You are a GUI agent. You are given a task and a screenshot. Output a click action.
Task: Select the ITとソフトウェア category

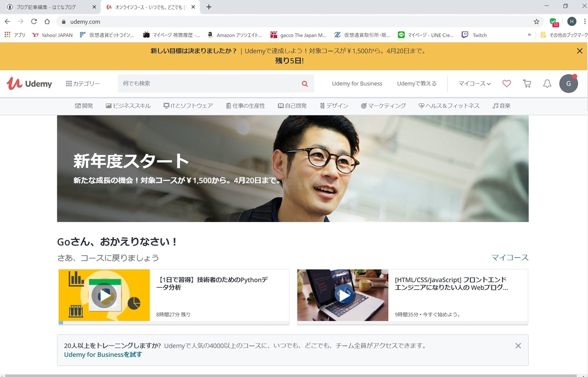pos(188,106)
